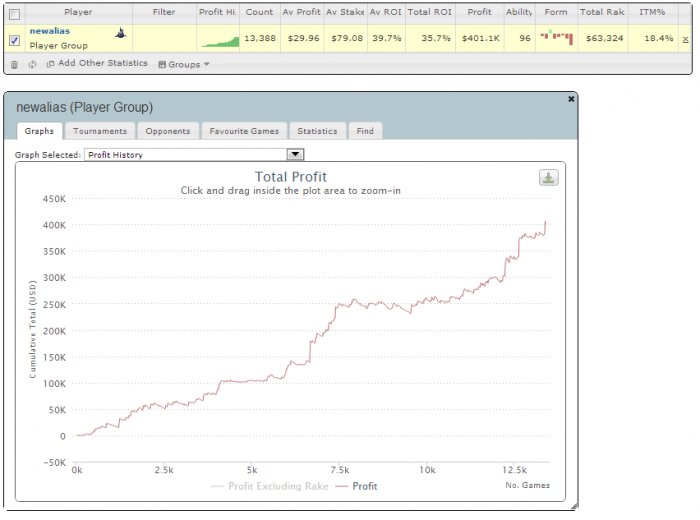
Task: Click the $79.08 average stake cell
Action: tap(347, 38)
